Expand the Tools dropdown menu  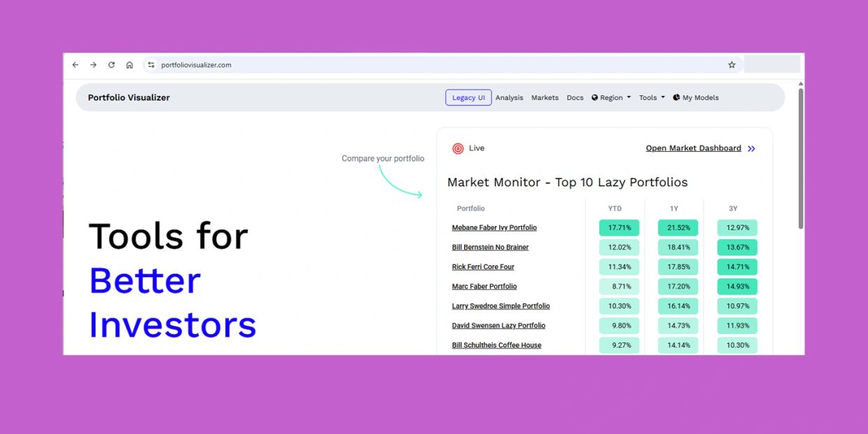(x=652, y=98)
